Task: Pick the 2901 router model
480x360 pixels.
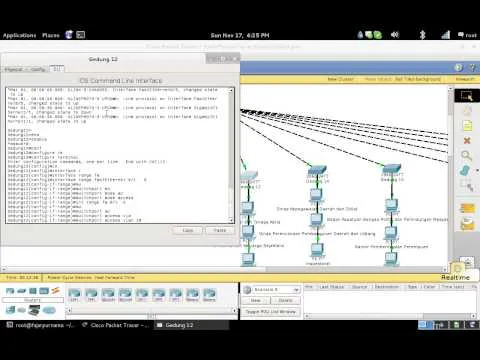Action: coord(159,295)
